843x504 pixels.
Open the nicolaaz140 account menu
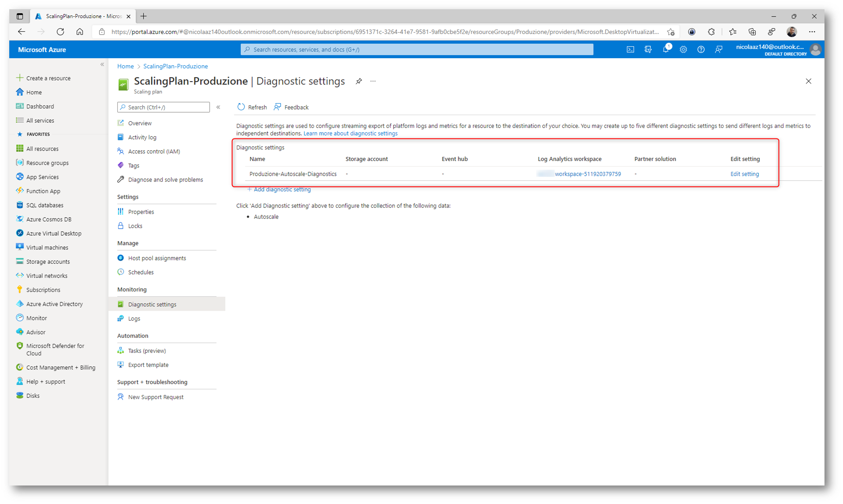(x=778, y=49)
